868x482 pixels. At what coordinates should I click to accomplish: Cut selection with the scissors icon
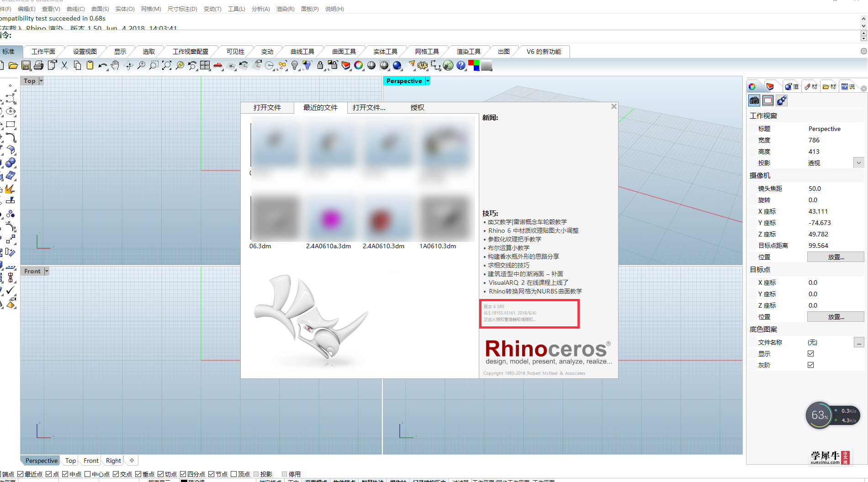click(x=64, y=66)
